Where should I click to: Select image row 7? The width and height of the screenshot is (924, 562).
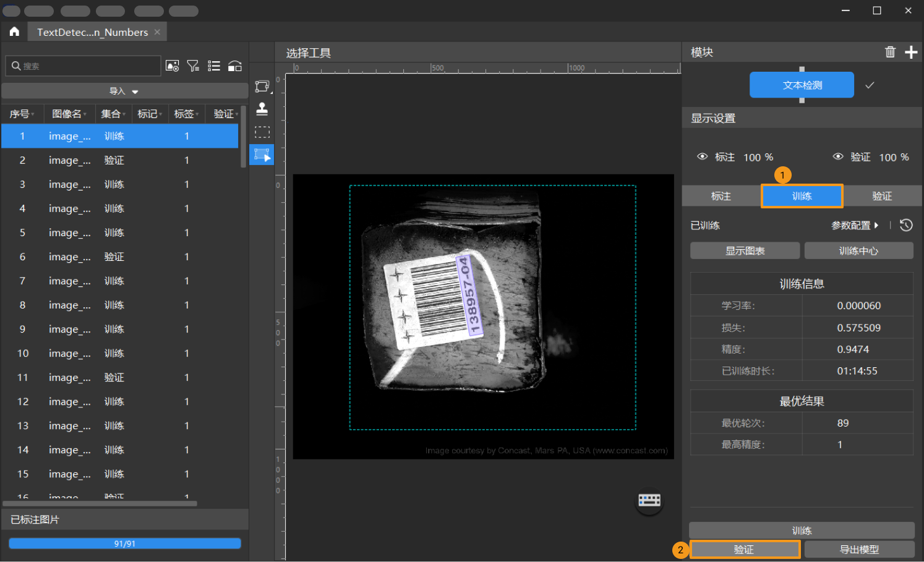click(120, 281)
